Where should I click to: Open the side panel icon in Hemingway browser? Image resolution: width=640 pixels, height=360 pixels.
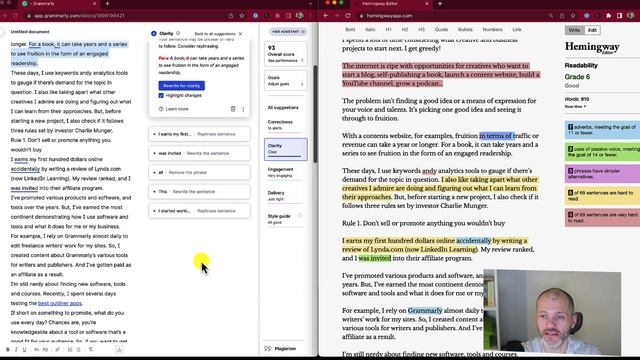coord(620,16)
